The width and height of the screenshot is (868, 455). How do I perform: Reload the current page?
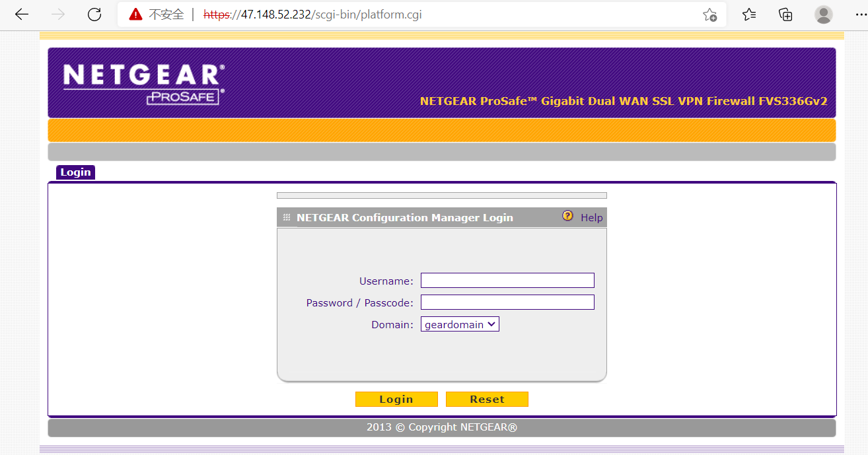94,15
